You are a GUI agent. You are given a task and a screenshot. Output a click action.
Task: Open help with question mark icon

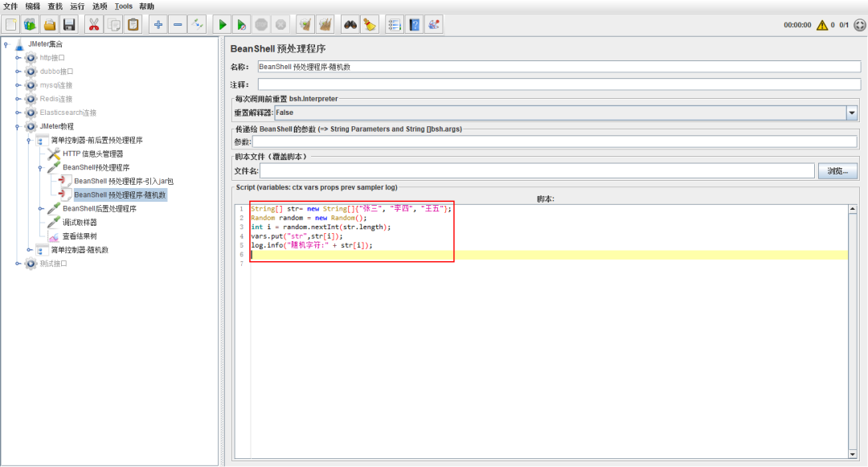pos(414,24)
